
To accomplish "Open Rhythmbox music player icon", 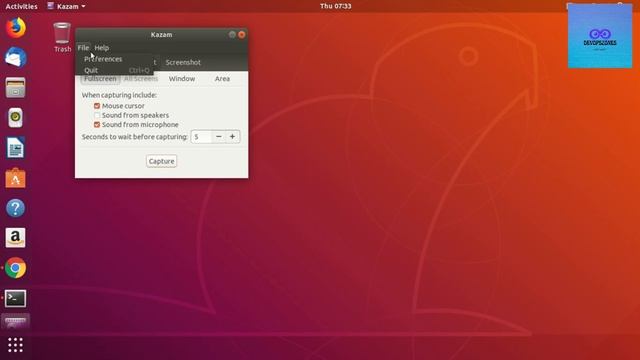I will point(16,118).
